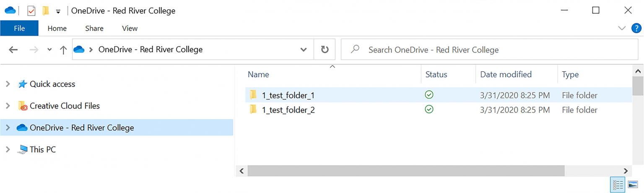Switch to the Share ribbon tab
This screenshot has height=193, width=644.
coord(94,29)
